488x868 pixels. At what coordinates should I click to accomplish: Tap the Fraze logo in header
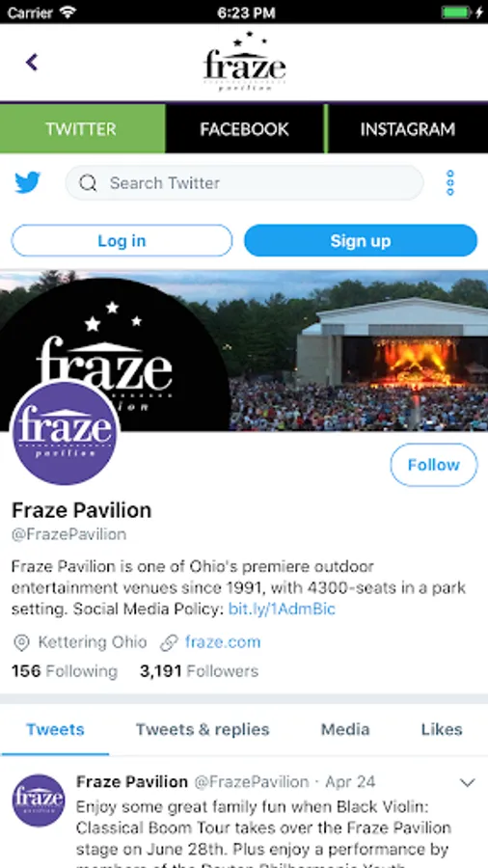tap(245, 62)
